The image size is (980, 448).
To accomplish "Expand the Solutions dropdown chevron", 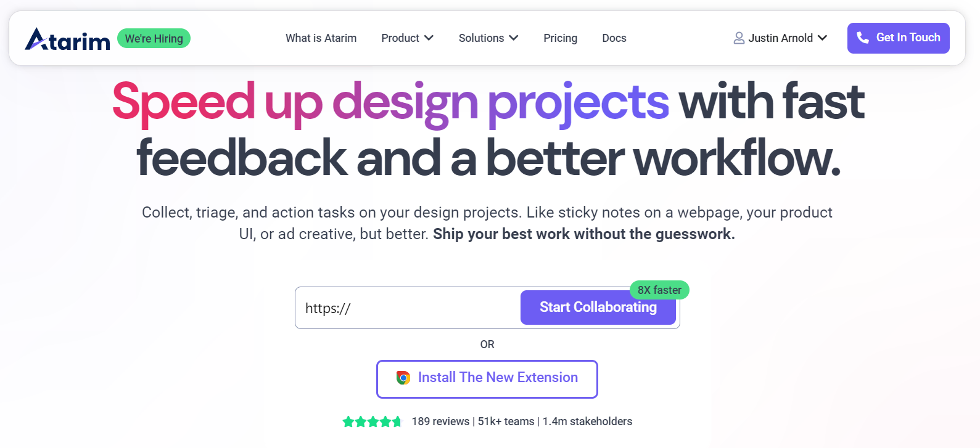I will pos(514,38).
